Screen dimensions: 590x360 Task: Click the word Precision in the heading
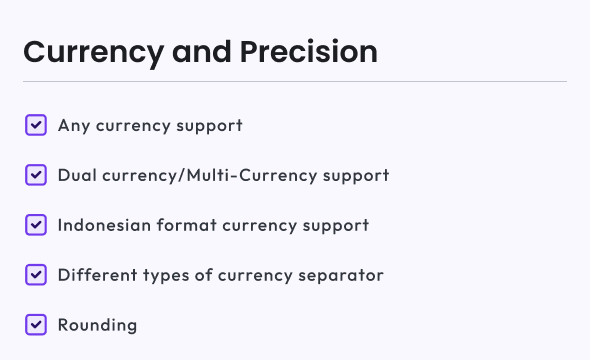click(x=309, y=52)
